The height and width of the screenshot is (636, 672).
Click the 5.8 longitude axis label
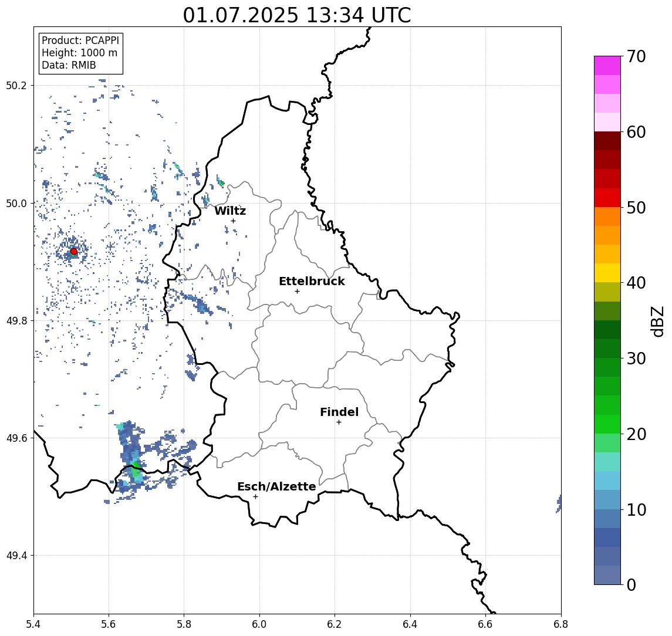coord(184,624)
